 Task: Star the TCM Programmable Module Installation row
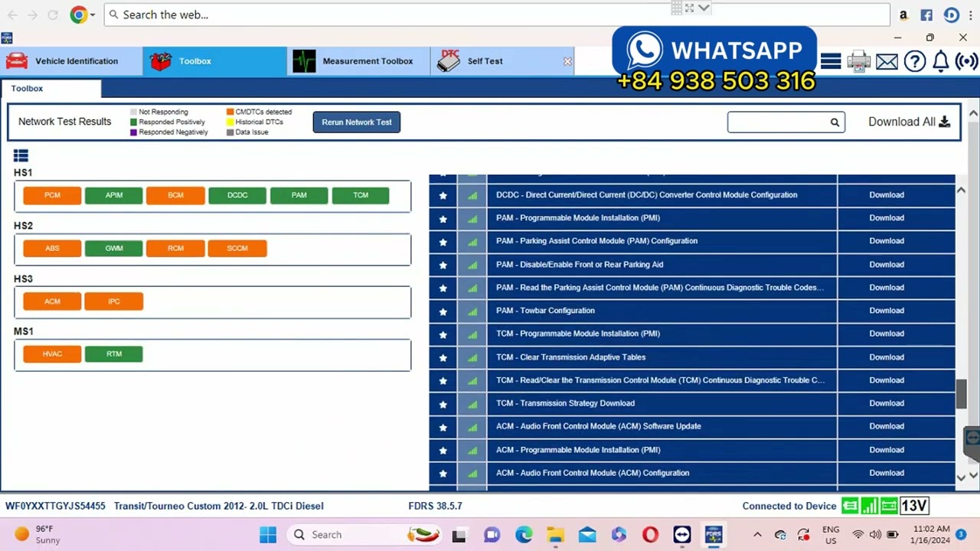[443, 334]
